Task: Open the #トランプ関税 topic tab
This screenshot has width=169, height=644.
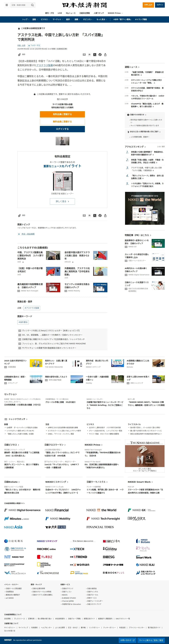Action: [141, 19]
